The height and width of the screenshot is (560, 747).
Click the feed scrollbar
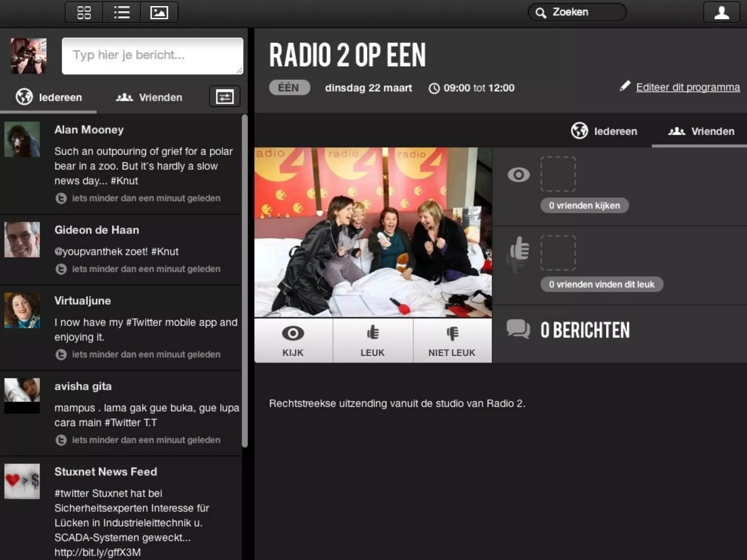pyautogui.click(x=245, y=281)
